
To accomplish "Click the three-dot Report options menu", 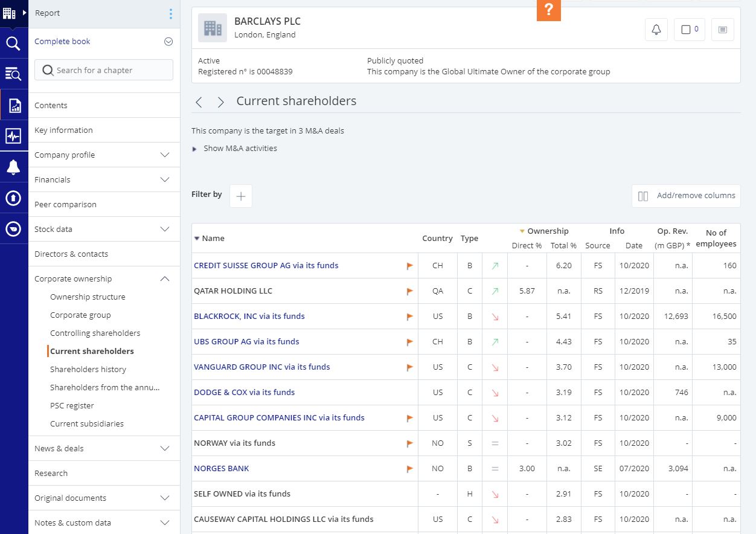I will [171, 13].
